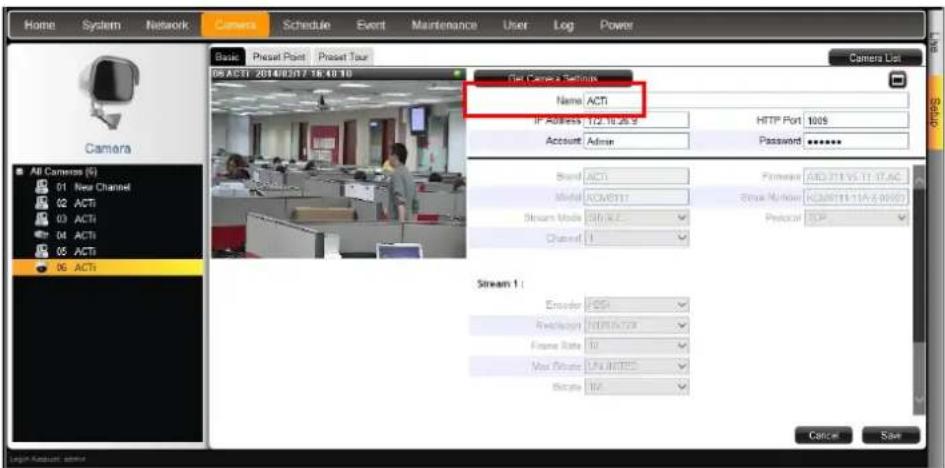945x468 pixels.
Task: Click the settings panel vertical scrollbar
Action: 918,289
